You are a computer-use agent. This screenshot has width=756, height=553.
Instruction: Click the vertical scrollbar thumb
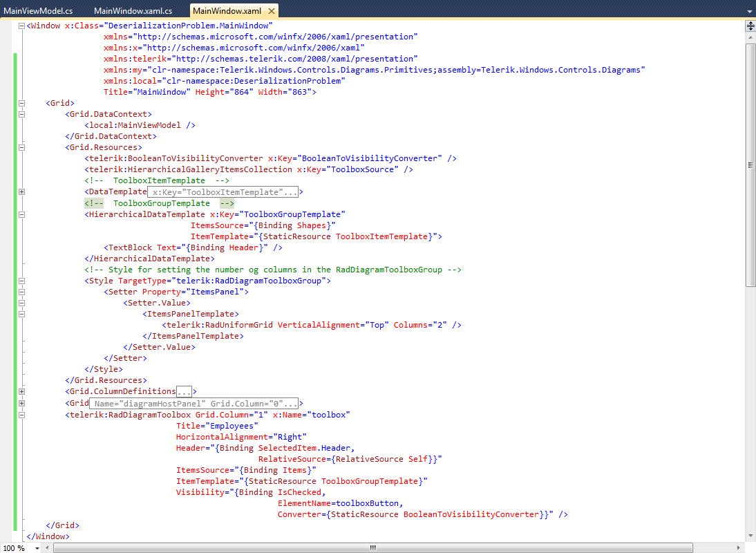pos(750,165)
